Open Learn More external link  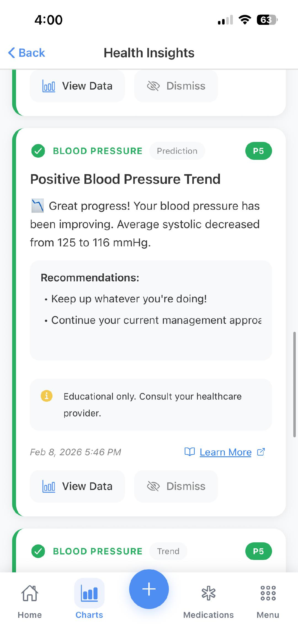tap(225, 452)
